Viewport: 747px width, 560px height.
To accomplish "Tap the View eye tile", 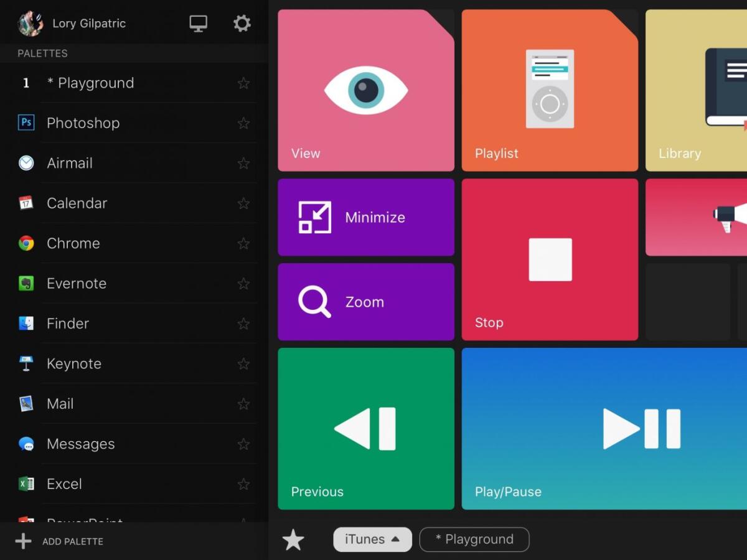I will tap(365, 91).
